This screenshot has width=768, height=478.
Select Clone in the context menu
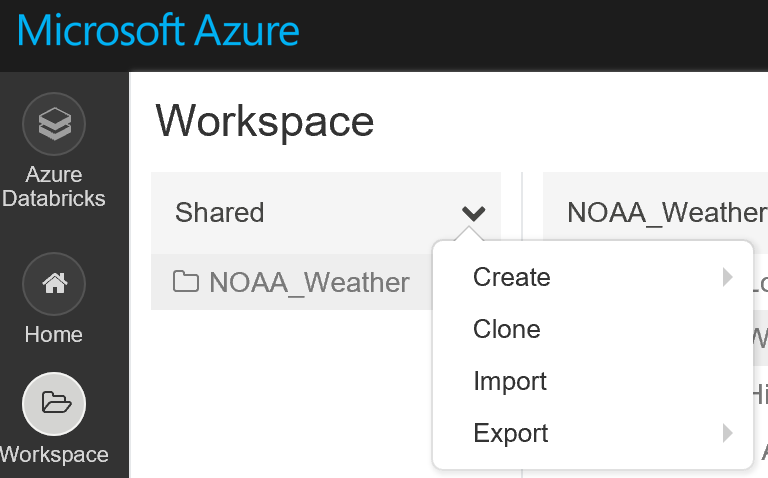(x=507, y=329)
